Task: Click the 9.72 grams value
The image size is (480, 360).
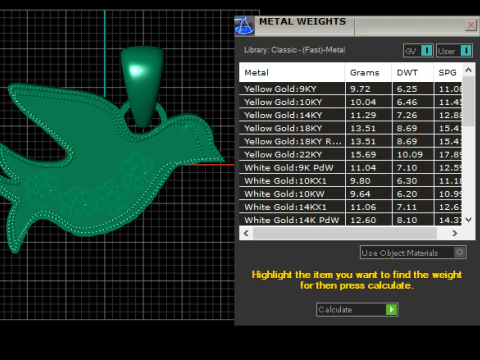Action: (360, 89)
